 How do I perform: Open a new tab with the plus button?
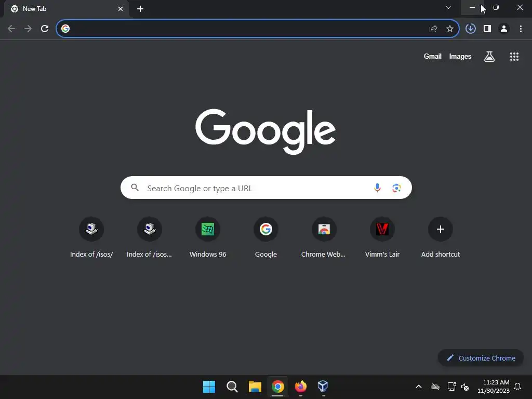click(x=140, y=9)
